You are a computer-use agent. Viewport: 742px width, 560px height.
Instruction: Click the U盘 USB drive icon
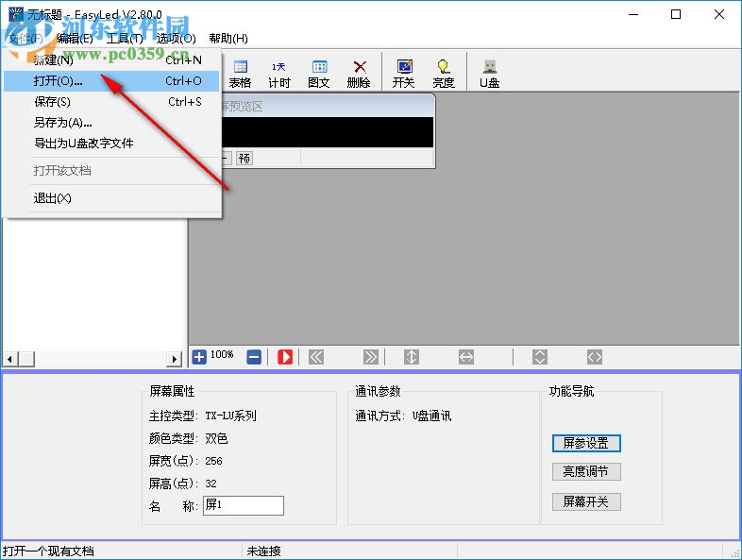489,74
